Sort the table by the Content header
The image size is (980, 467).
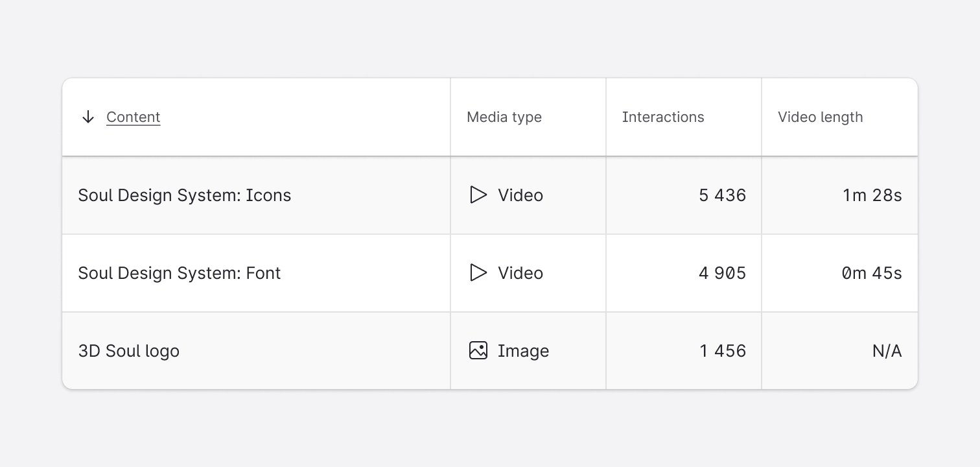(134, 117)
